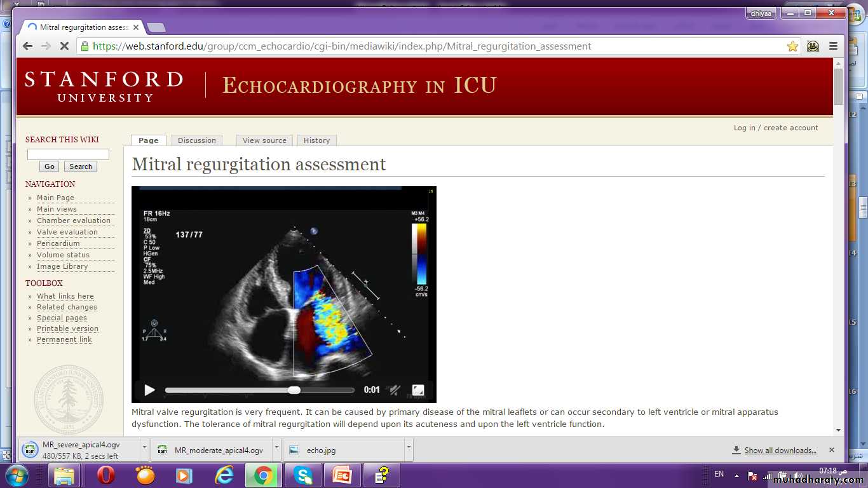
Task: Click the wiki search input field
Action: [68, 154]
